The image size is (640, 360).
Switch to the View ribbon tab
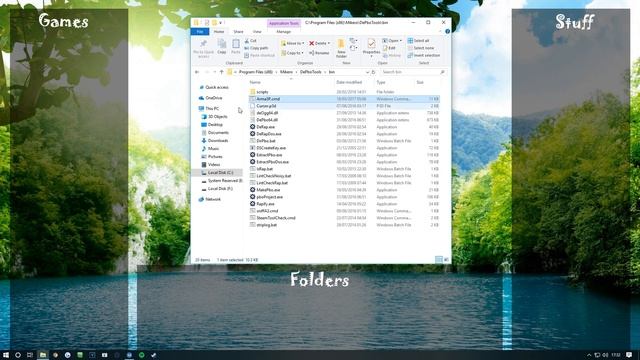click(x=257, y=31)
